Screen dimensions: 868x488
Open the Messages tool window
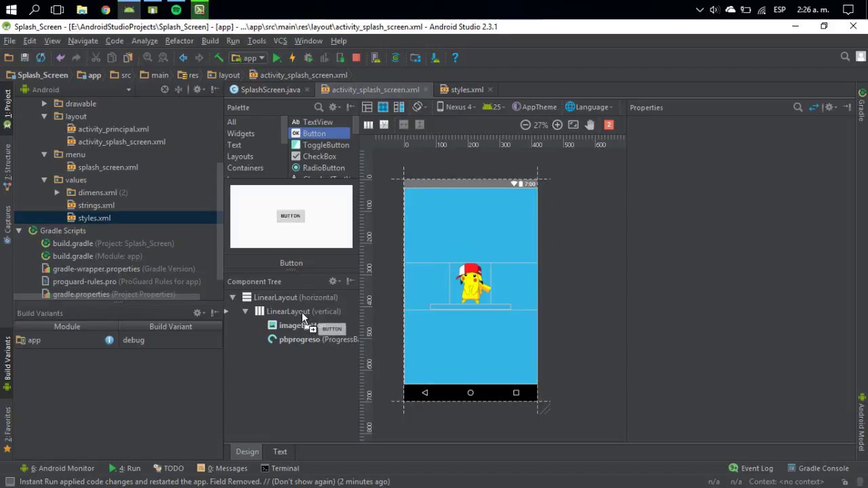222,468
